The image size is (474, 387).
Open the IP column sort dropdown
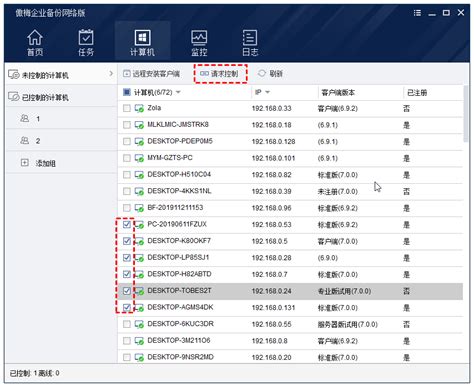(267, 92)
